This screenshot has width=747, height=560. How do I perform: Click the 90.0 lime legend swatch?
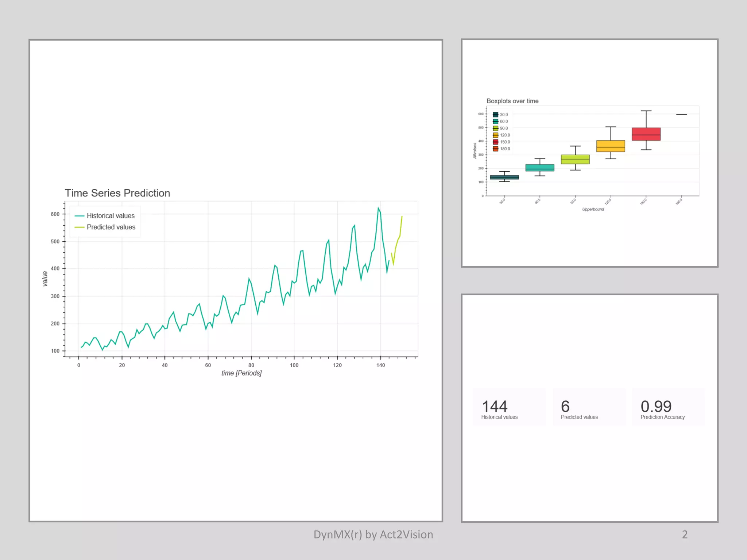tap(495, 128)
